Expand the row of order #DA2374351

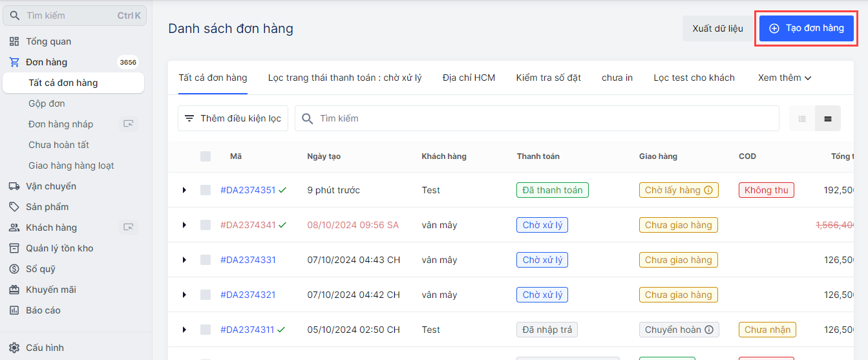coord(184,190)
